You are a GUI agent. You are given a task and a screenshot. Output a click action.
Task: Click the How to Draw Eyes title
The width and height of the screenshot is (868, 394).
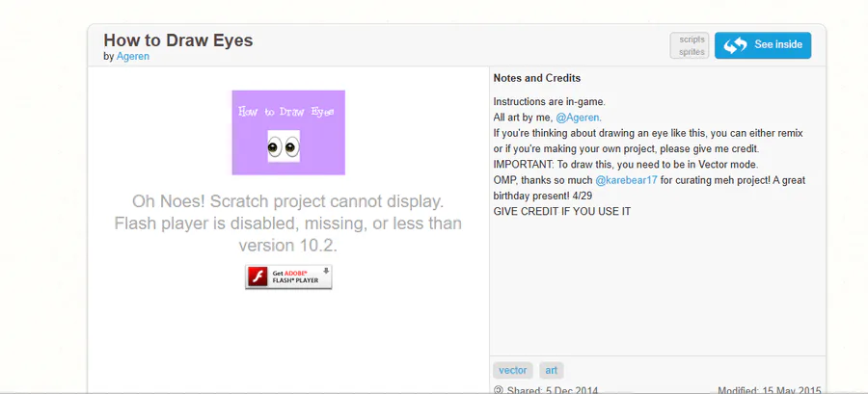point(178,40)
